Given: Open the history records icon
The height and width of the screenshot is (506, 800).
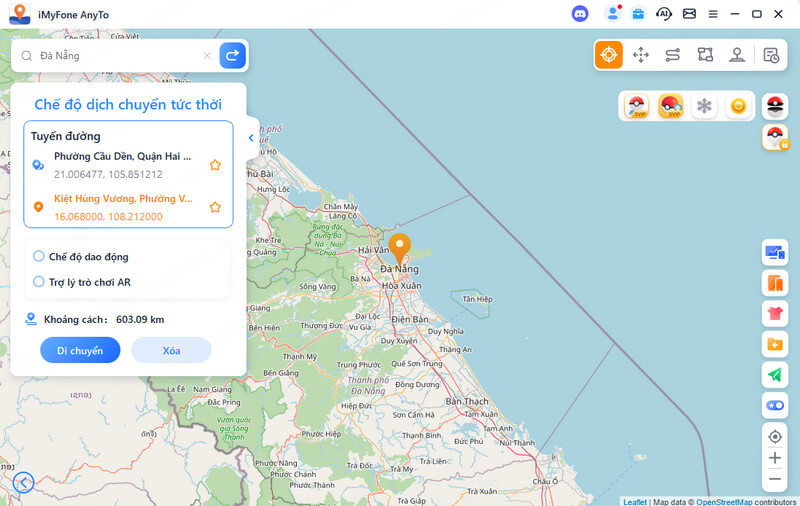Looking at the screenshot, I should pos(771,55).
